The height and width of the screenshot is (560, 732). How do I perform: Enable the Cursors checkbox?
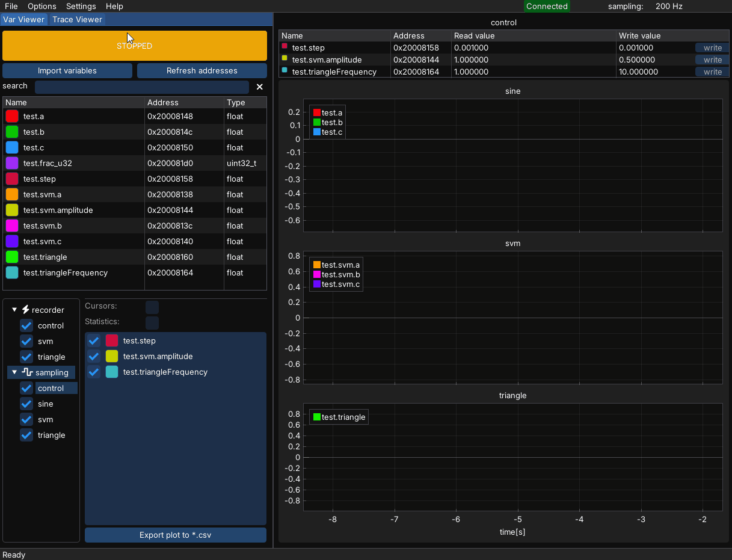click(152, 307)
